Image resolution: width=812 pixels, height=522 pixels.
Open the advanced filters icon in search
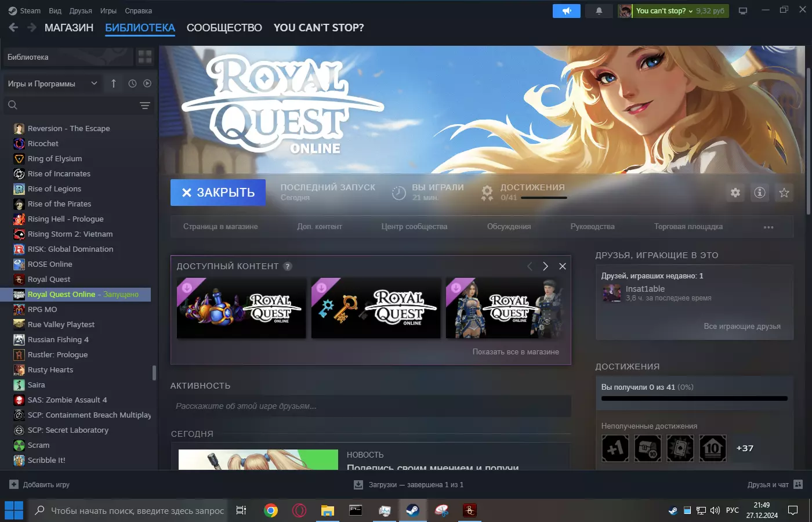[145, 105]
